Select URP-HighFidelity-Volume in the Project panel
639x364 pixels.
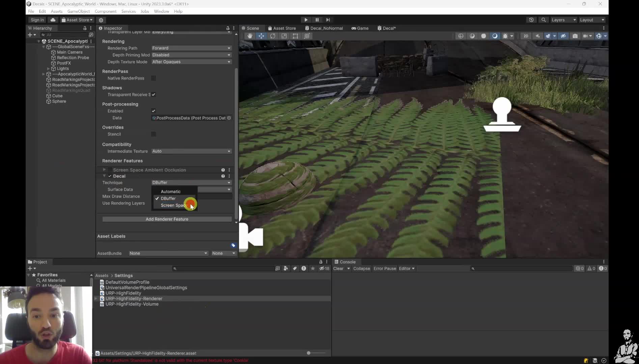point(132,304)
